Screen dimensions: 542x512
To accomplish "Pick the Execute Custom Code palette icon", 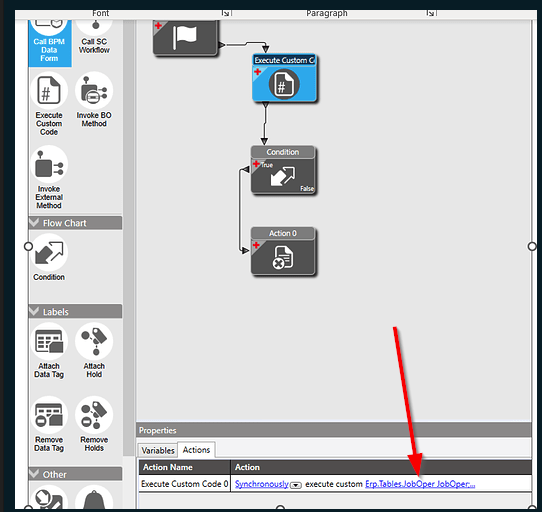I will (x=49, y=91).
